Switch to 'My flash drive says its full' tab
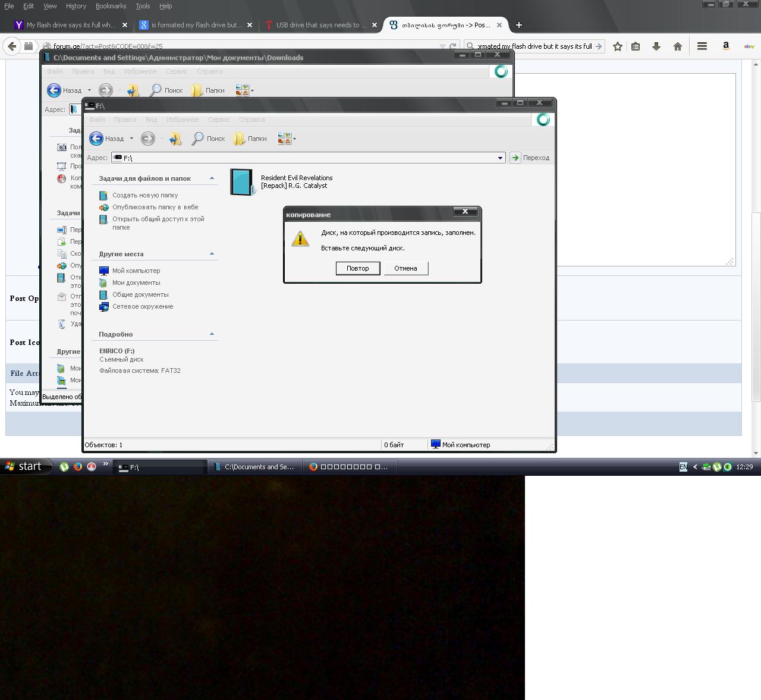The width and height of the screenshot is (761, 700). 71,25
